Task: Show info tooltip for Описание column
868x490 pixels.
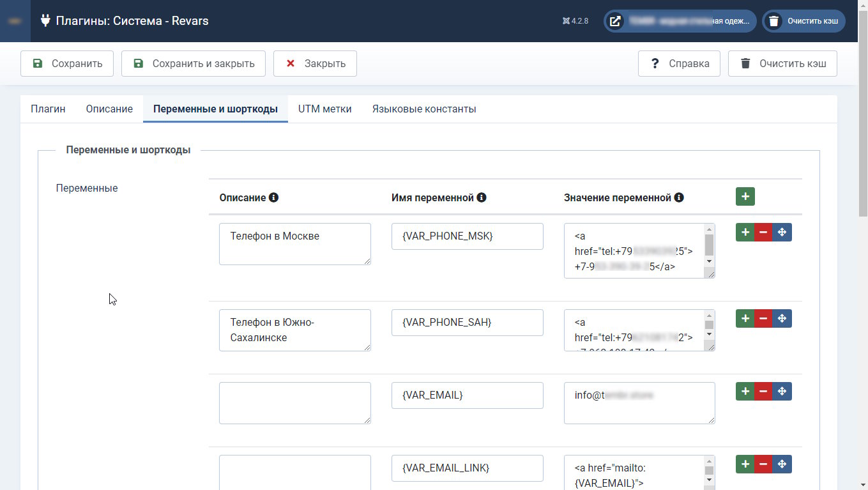Action: tap(273, 198)
